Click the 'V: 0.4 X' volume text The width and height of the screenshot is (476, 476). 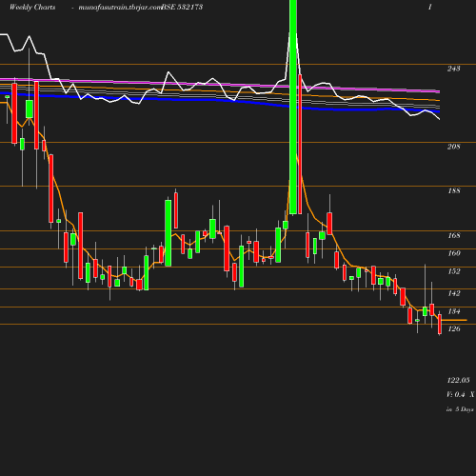pos(461,394)
